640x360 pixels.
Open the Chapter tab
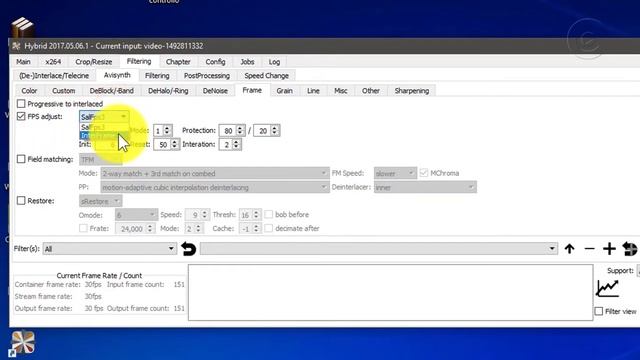(178, 62)
